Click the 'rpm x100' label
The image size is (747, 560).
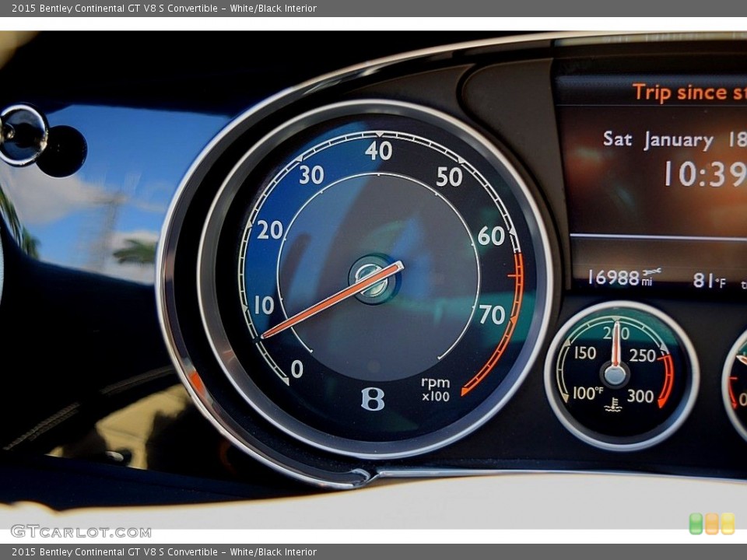(436, 389)
